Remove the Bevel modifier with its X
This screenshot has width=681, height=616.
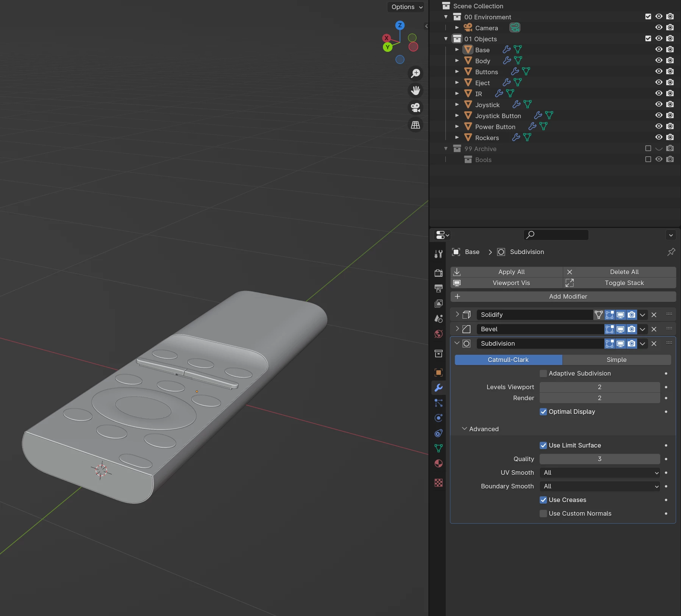tap(654, 329)
